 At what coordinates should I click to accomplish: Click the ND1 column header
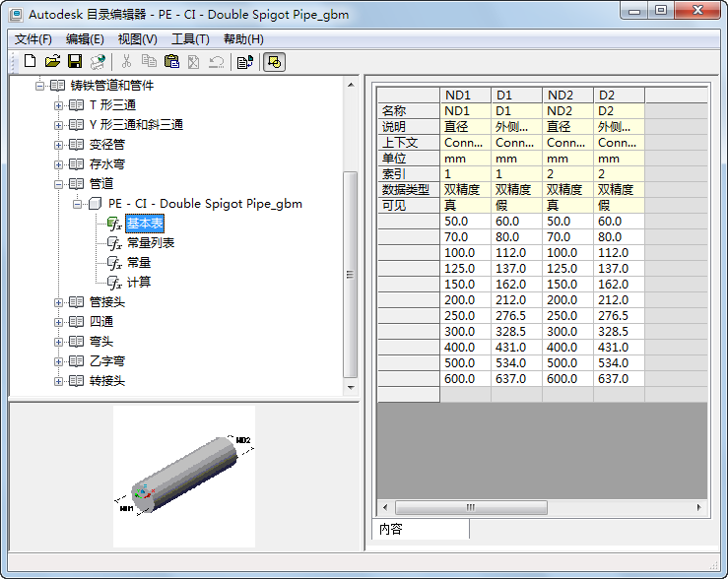[x=465, y=96]
